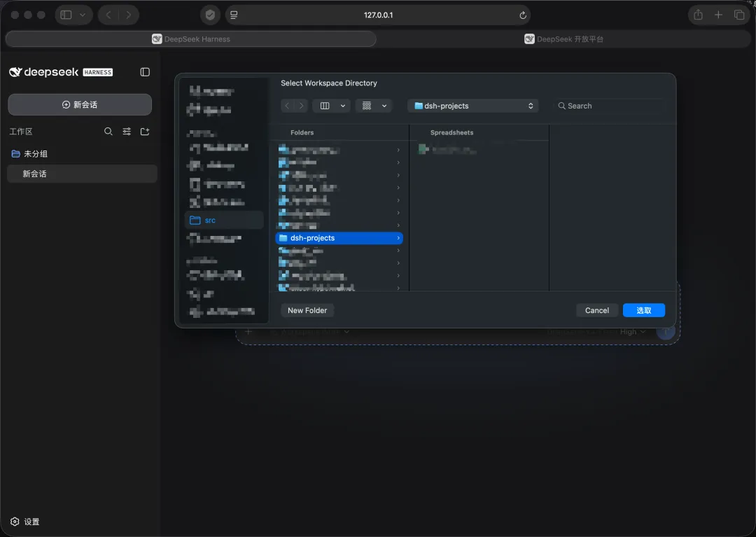Click the plus attach icon in input box

248,332
